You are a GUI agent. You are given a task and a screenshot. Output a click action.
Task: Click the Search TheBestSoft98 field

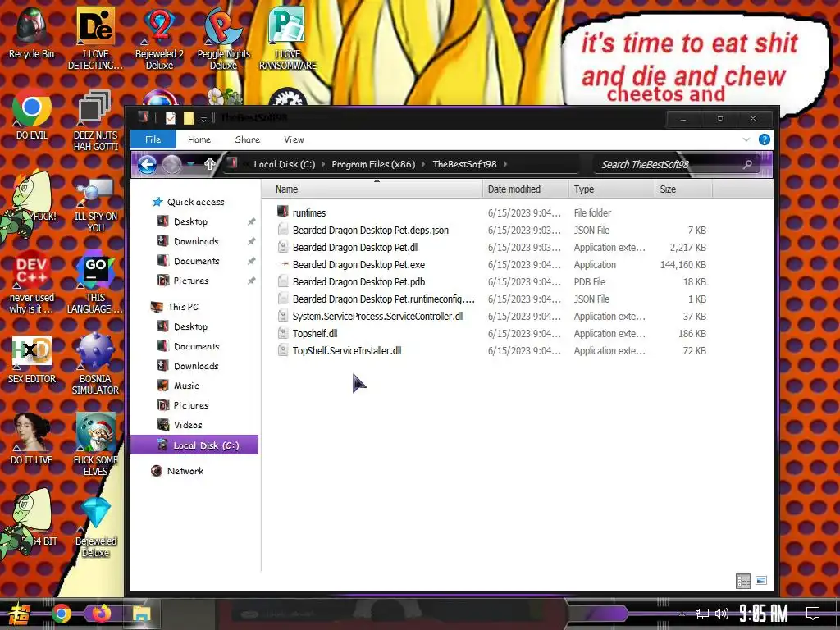coord(677,164)
